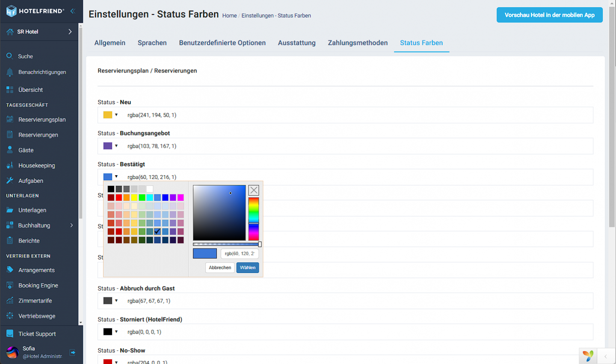Pick black swatch in palette top row

pyautogui.click(x=111, y=189)
